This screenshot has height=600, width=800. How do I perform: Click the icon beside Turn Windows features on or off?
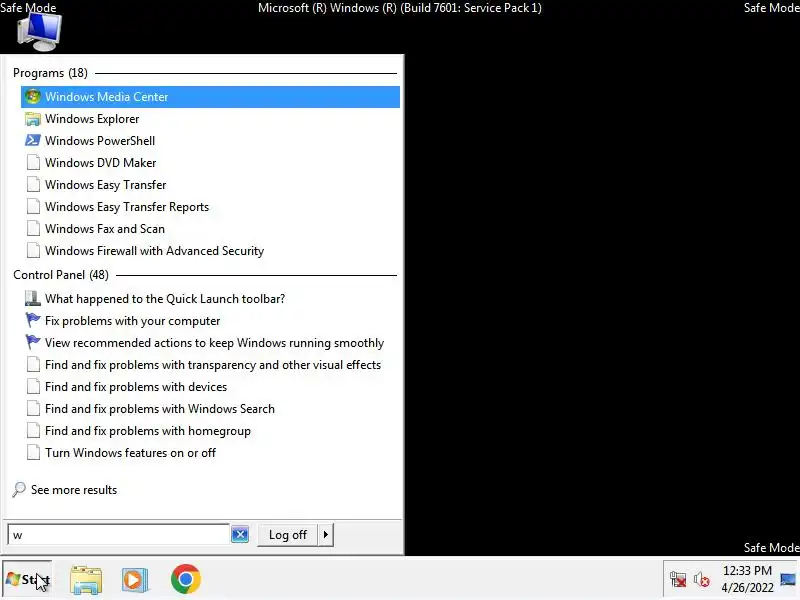pos(33,453)
